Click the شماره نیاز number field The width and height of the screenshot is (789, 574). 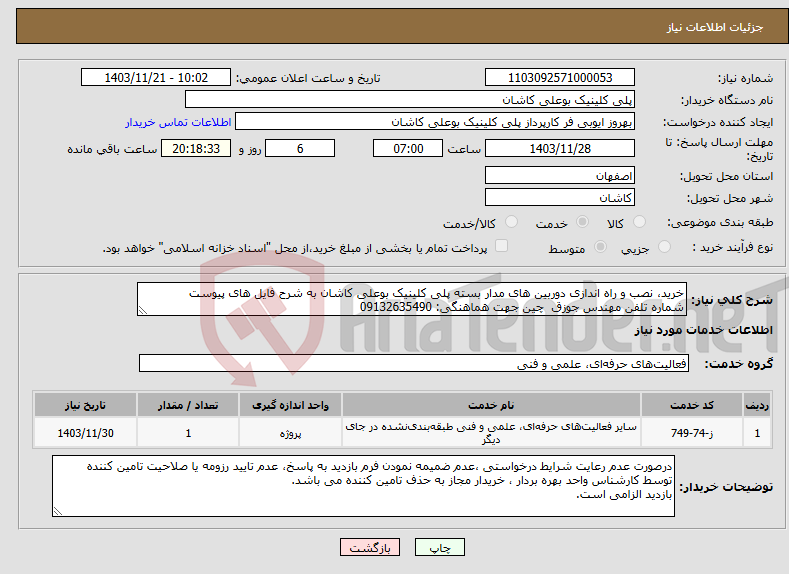point(560,77)
